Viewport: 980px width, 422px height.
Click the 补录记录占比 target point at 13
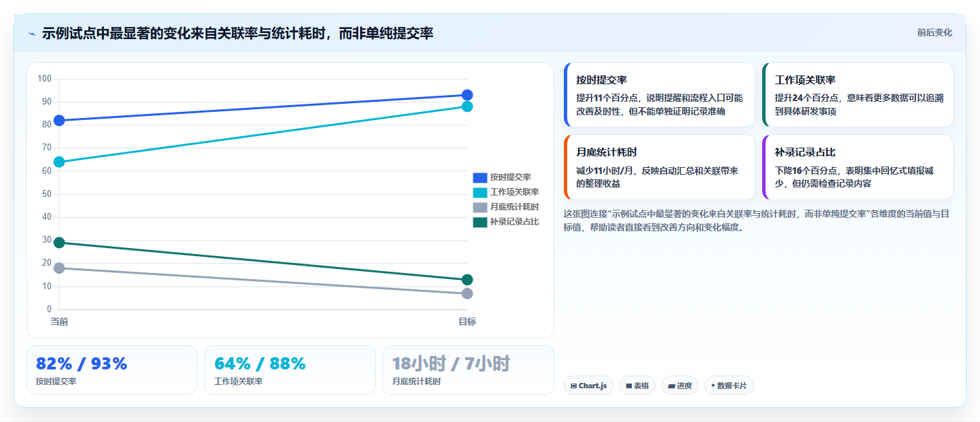(467, 280)
